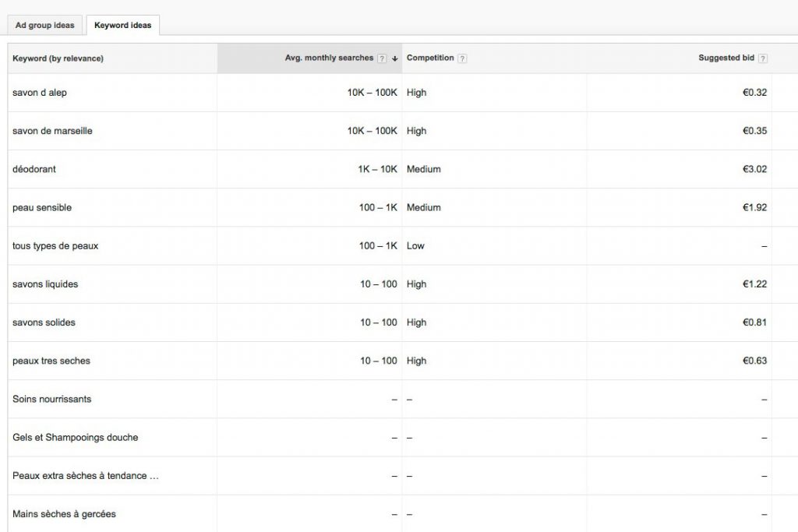The image size is (798, 532).
Task: Click suggested bid €1.22 for savons liquides
Action: pyautogui.click(x=754, y=284)
